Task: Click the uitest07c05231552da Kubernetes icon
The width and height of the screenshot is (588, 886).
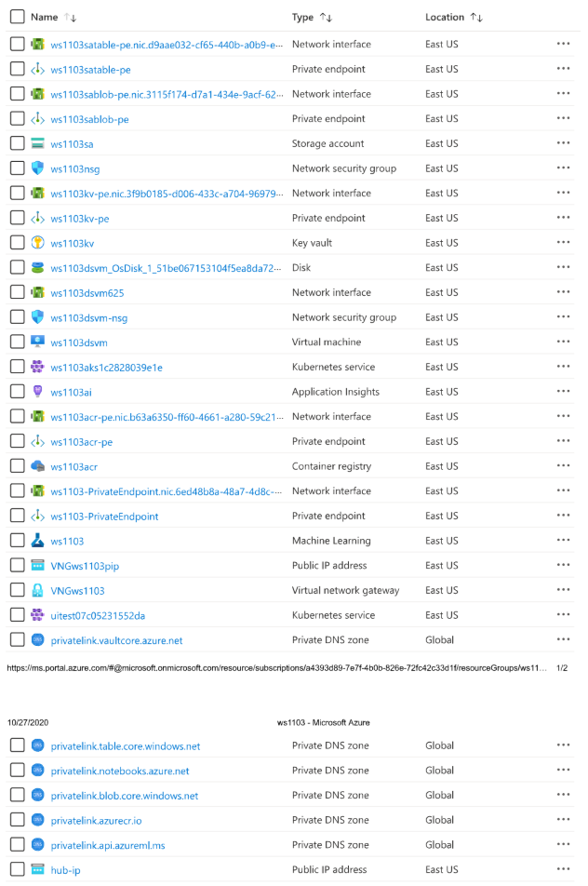Action: 37,615
